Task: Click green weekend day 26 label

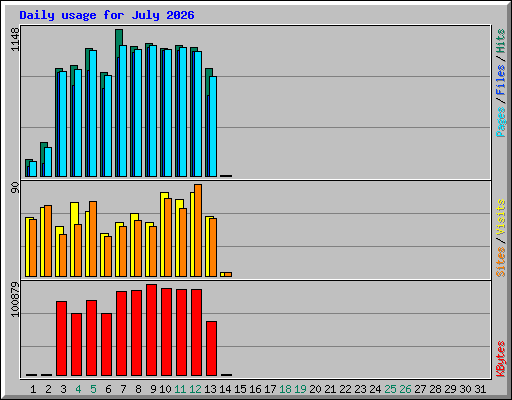Action: click(x=405, y=389)
